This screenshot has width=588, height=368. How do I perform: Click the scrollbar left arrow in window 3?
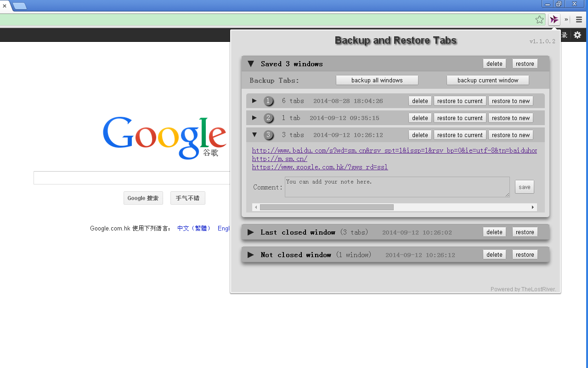[256, 207]
